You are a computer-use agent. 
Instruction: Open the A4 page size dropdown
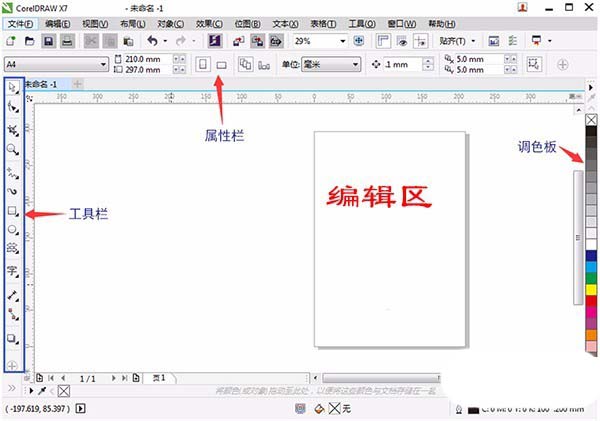[103, 64]
